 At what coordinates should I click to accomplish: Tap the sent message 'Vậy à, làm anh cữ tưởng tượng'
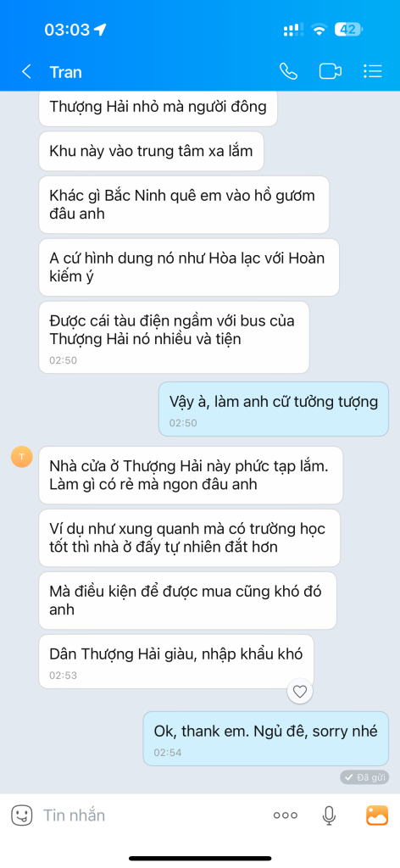[x=274, y=409]
